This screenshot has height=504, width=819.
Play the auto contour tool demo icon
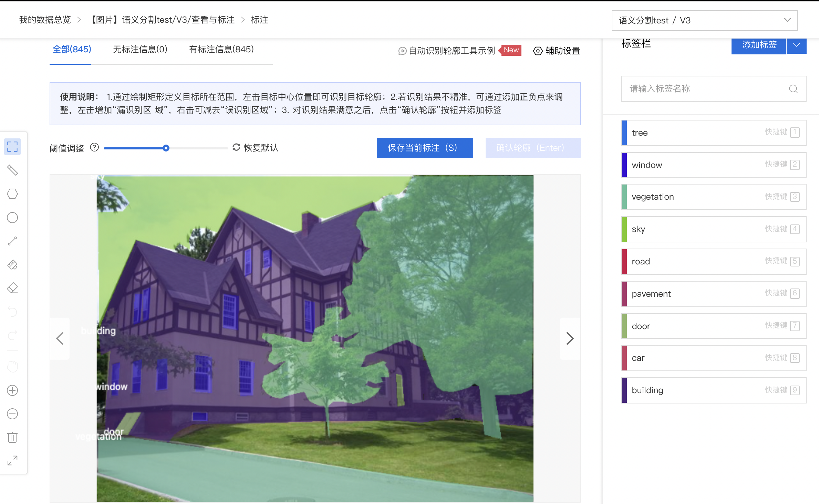tap(402, 51)
